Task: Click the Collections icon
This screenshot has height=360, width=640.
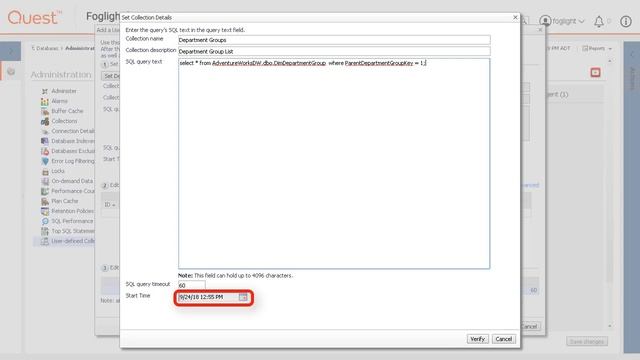Action: [45, 121]
